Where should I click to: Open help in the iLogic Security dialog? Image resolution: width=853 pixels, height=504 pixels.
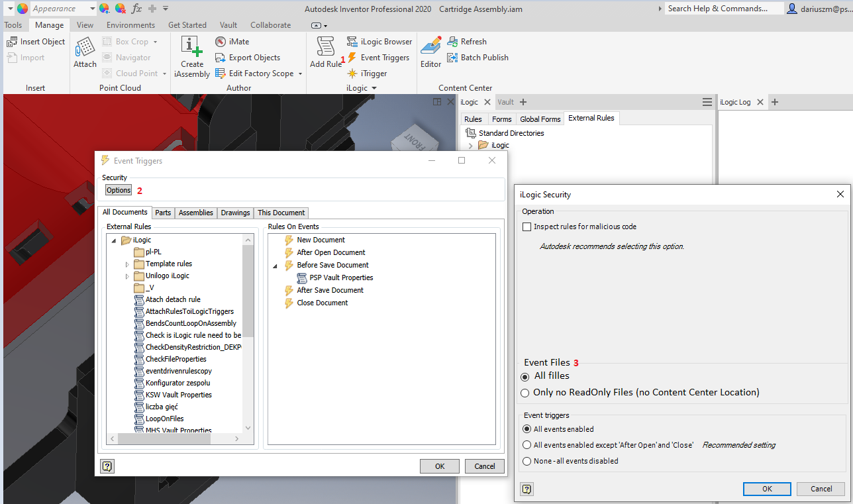[527, 489]
